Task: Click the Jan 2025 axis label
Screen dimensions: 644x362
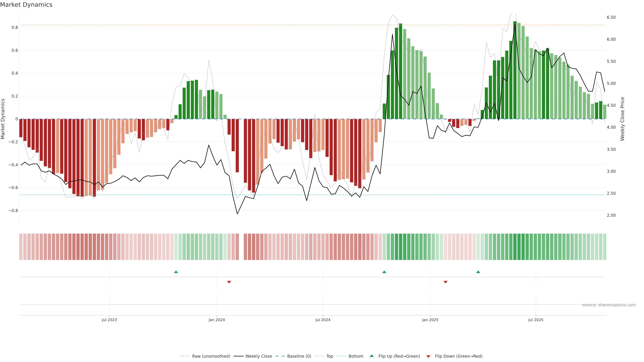Action: [x=430, y=320]
